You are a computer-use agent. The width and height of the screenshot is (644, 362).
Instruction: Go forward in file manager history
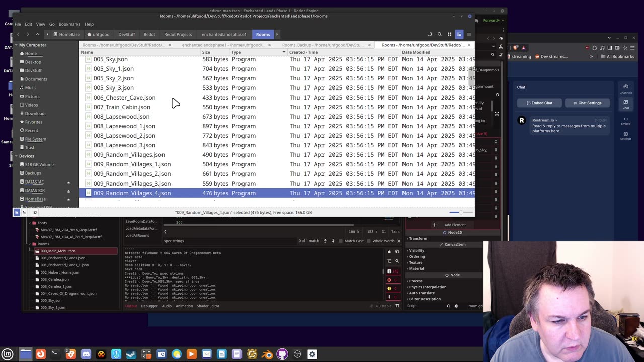point(28,34)
